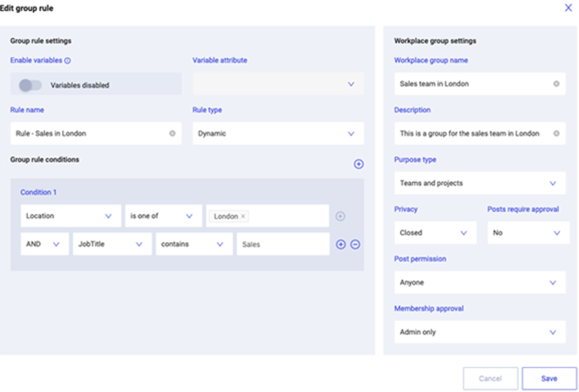Toggle the Variables disabled switch

[x=30, y=86]
